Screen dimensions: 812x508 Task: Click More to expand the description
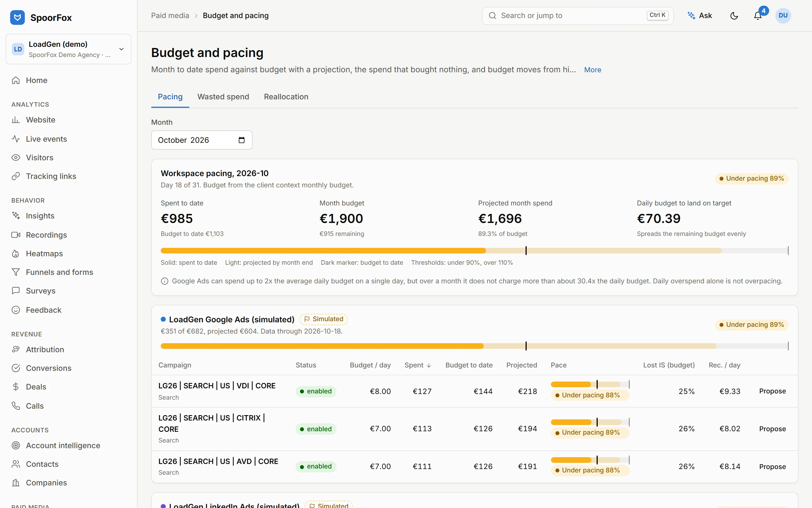[593, 70]
